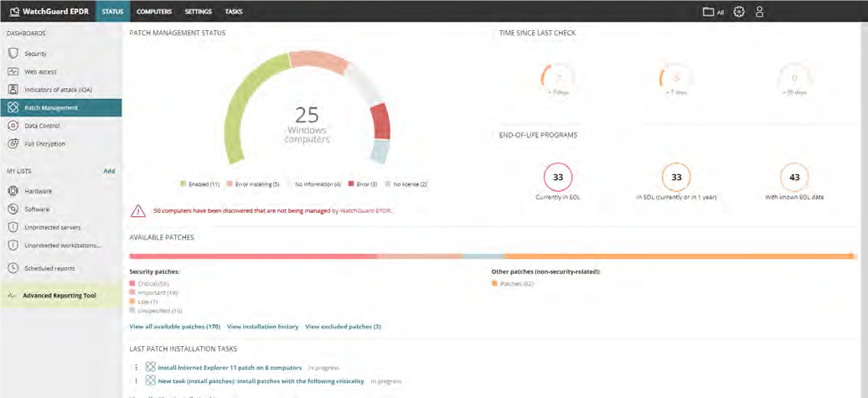The height and width of the screenshot is (398, 868).
Task: Click the orange non-security patches bar segment
Action: tap(681, 256)
